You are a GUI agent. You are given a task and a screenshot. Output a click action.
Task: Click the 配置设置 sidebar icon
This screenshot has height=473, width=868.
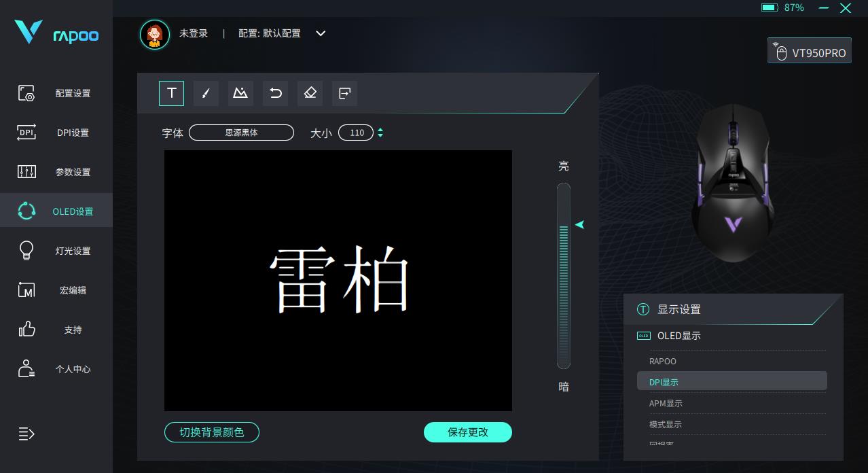tap(26, 93)
